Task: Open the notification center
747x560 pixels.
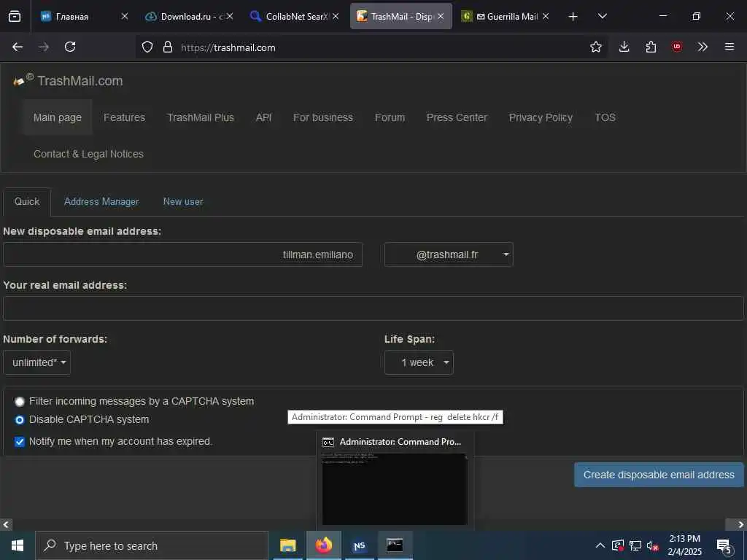Action: (x=724, y=547)
